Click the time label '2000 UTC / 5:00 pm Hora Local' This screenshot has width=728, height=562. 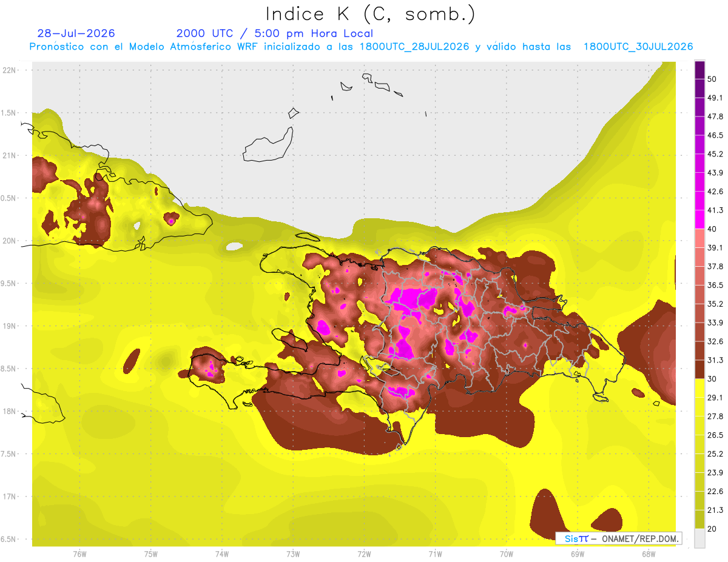(275, 33)
